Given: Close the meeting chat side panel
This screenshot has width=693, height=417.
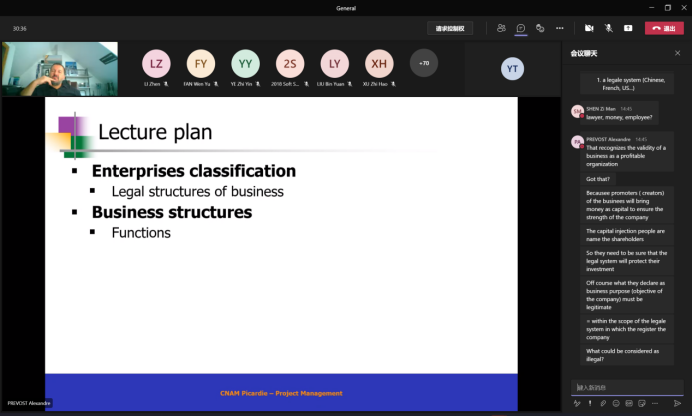Looking at the screenshot, I should (x=678, y=53).
